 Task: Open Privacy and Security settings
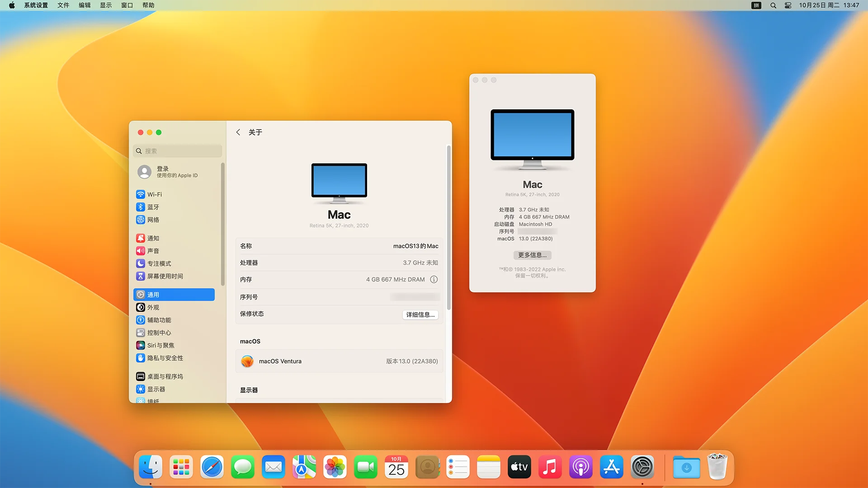[x=165, y=358]
